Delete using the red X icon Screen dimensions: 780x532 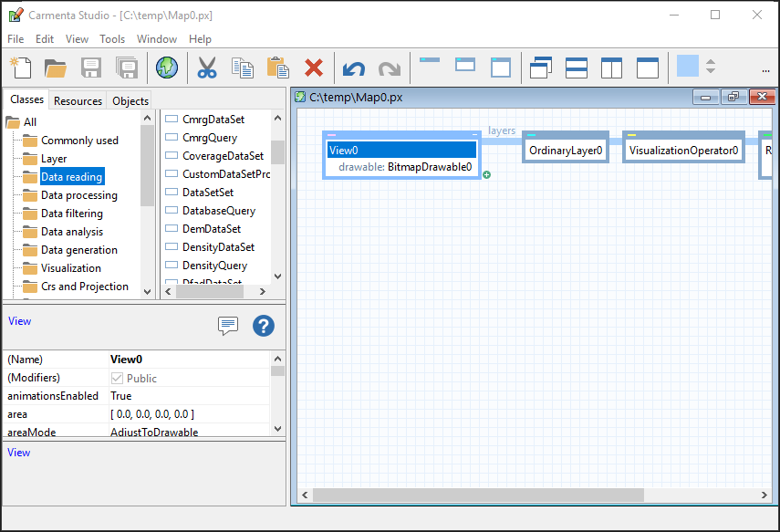pyautogui.click(x=314, y=68)
